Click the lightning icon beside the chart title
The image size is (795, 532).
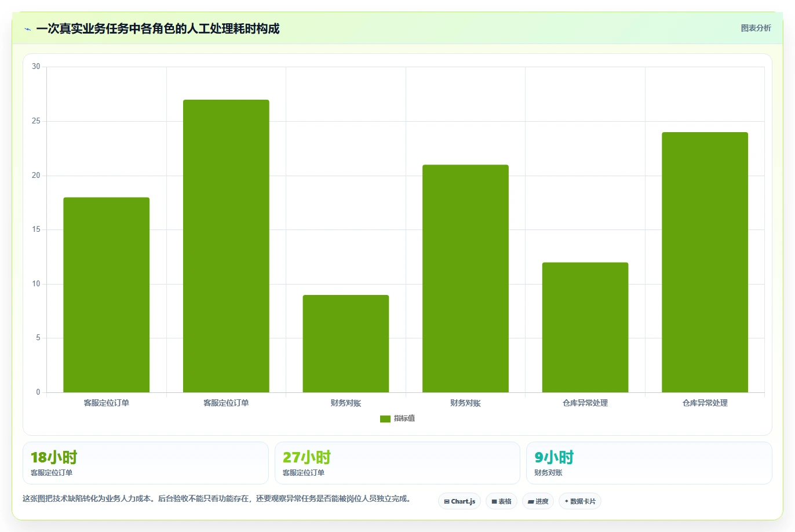click(x=27, y=29)
